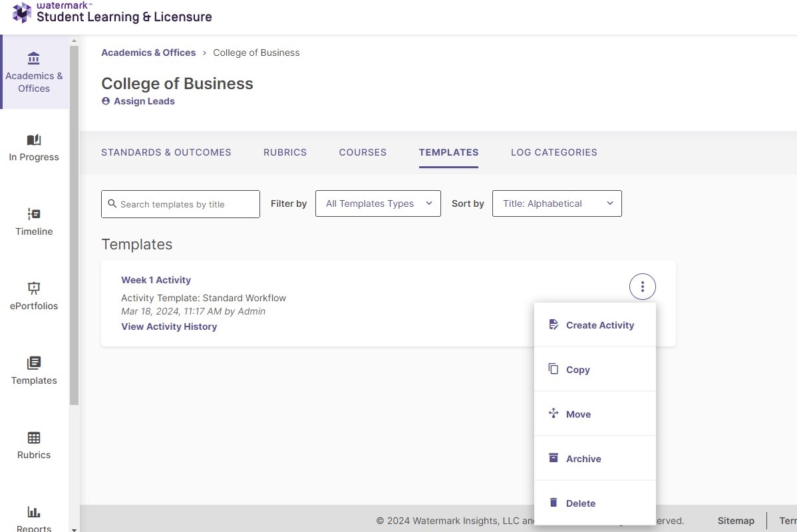
Task: Open In Progress from sidebar
Action: click(34, 148)
